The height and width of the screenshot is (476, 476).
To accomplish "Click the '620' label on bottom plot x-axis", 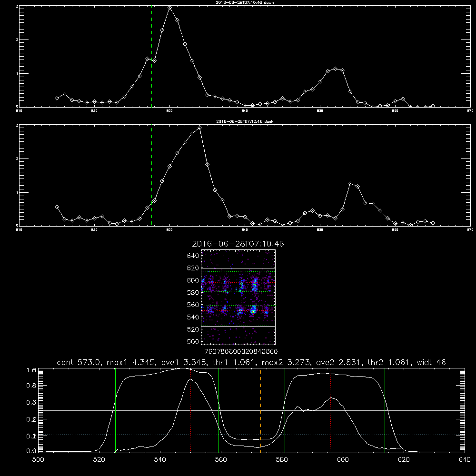I will pos(404,460).
